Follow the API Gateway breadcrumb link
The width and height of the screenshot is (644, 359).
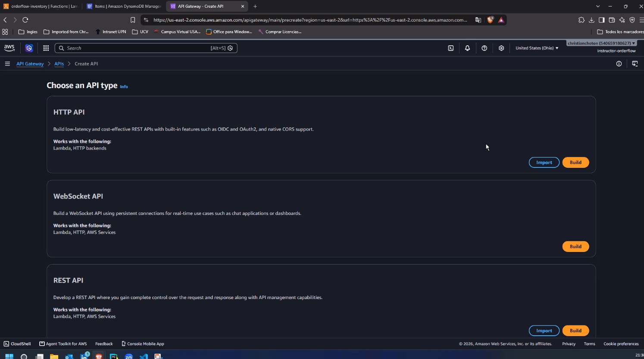point(30,64)
